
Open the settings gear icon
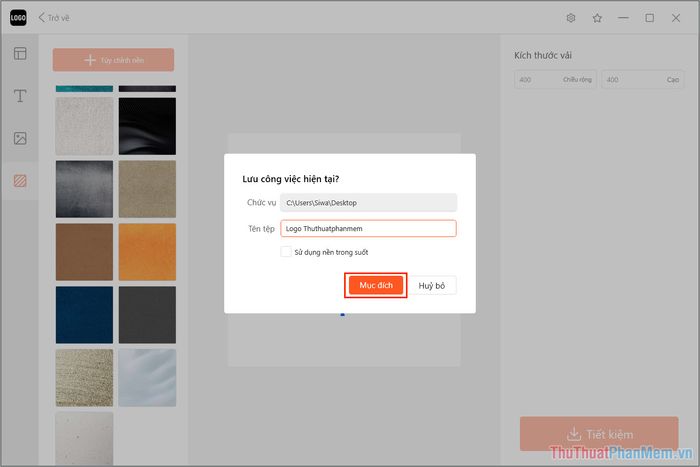[571, 18]
